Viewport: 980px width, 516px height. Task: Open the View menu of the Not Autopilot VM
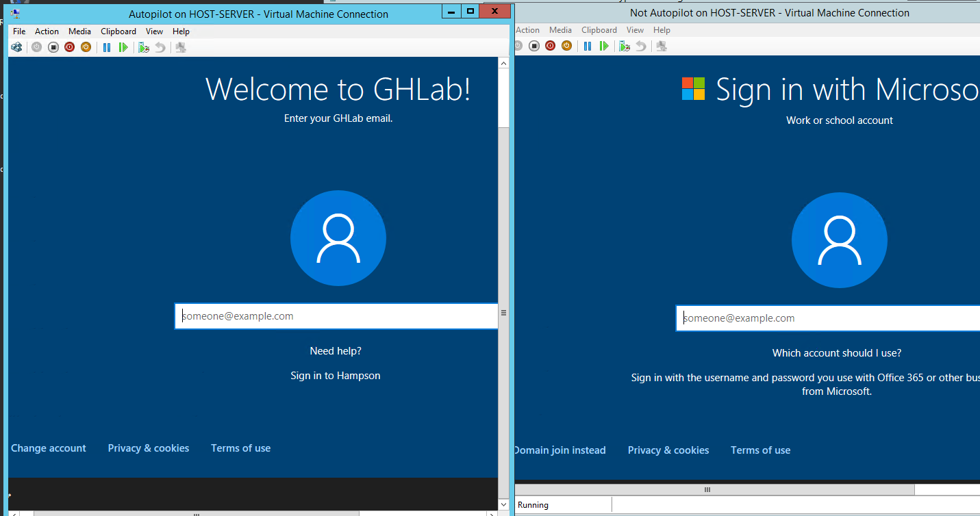[635, 29]
